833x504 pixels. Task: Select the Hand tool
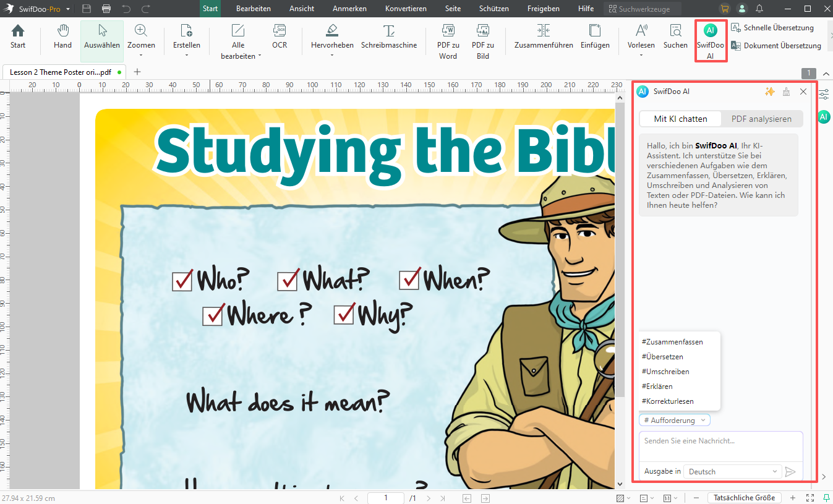(62, 37)
